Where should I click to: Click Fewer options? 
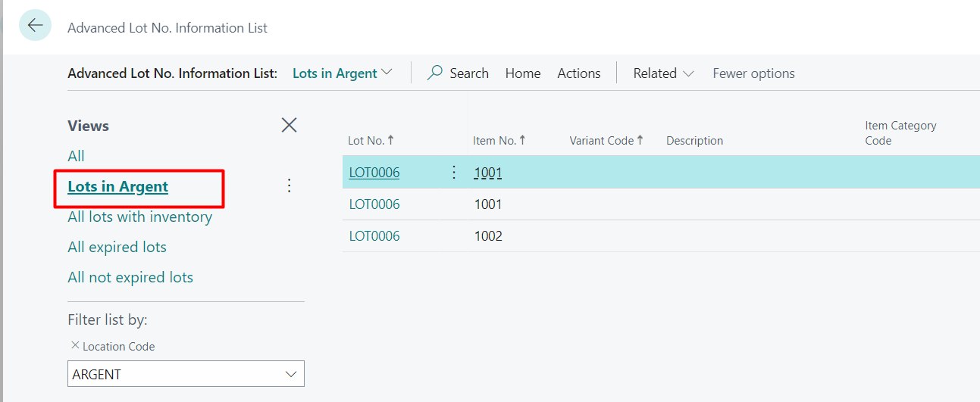[x=753, y=73]
